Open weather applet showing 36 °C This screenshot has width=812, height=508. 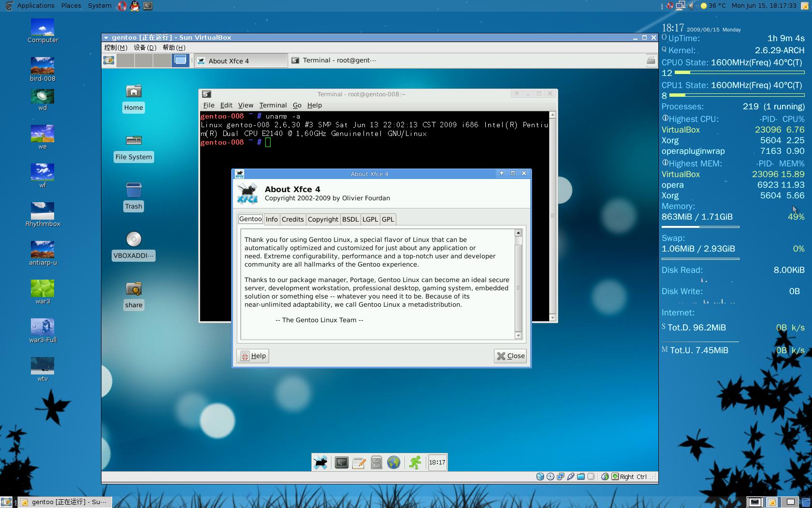pos(713,6)
